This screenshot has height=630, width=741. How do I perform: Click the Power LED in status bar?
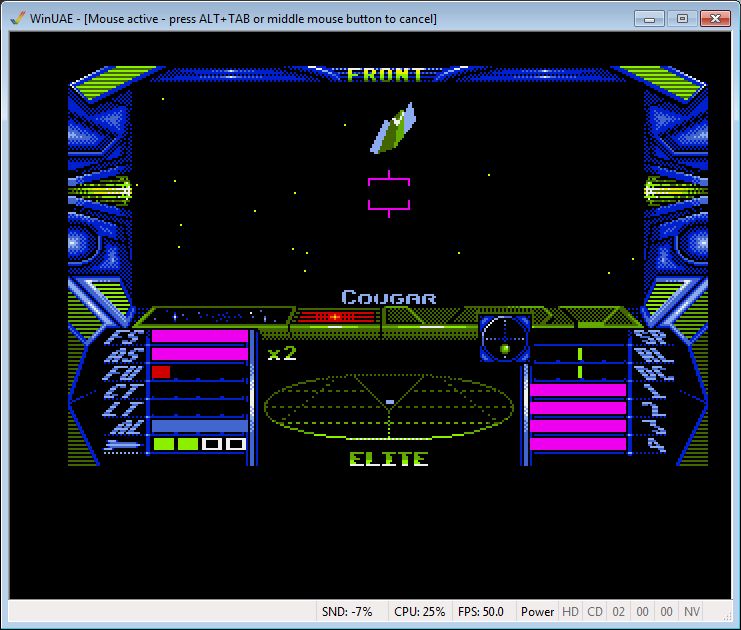pyautogui.click(x=537, y=612)
